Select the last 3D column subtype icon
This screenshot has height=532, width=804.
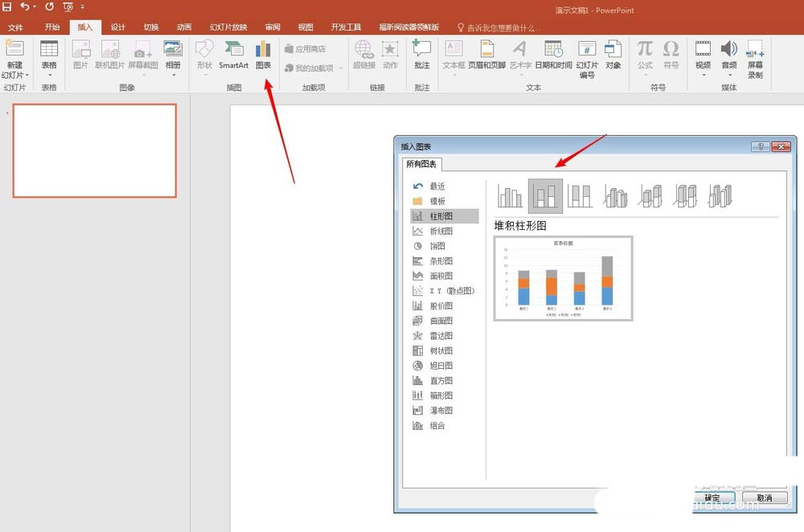coord(720,196)
